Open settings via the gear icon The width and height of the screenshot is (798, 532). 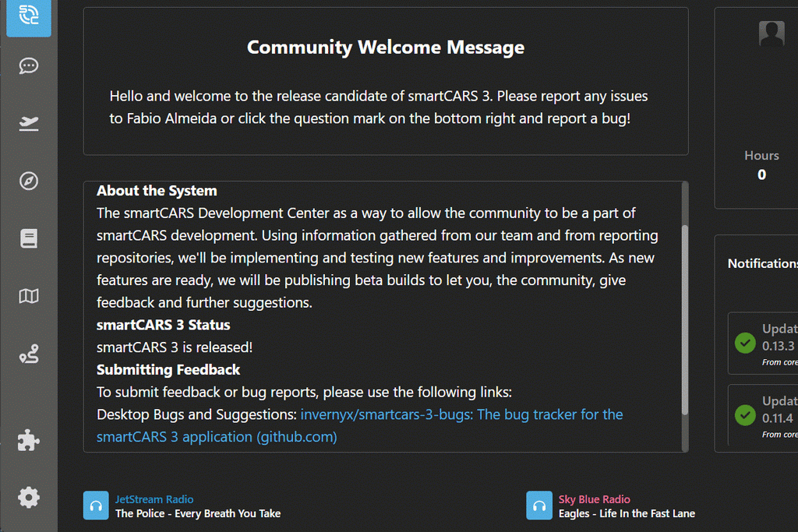pos(29,497)
